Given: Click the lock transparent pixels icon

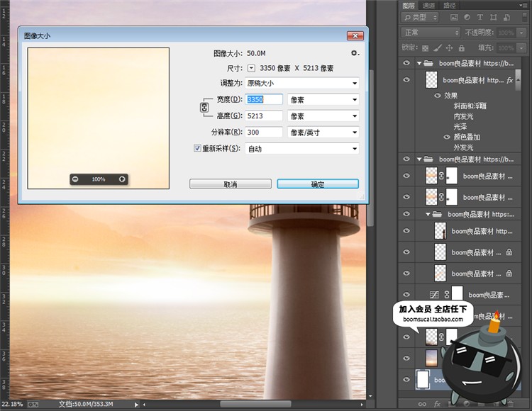Looking at the screenshot, I should point(426,47).
